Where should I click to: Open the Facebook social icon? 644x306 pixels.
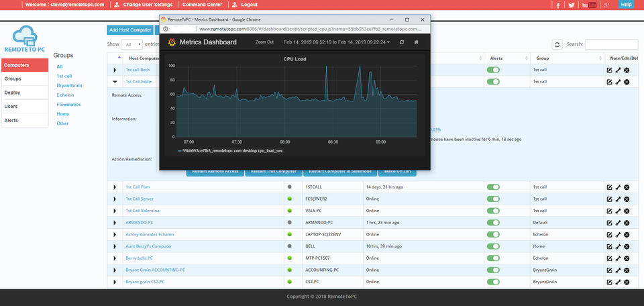tap(557, 5)
